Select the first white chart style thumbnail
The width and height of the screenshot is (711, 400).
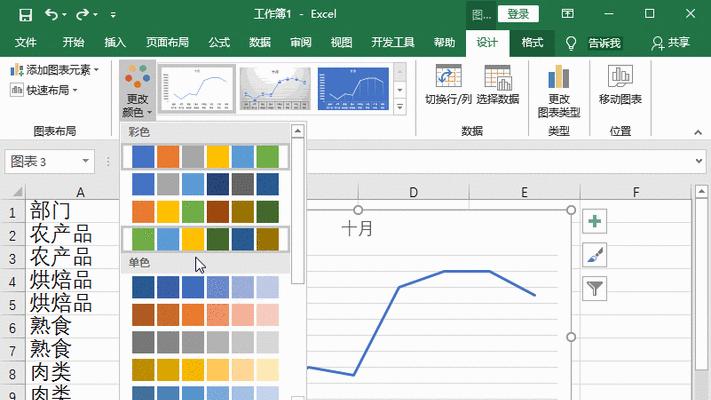pos(197,88)
